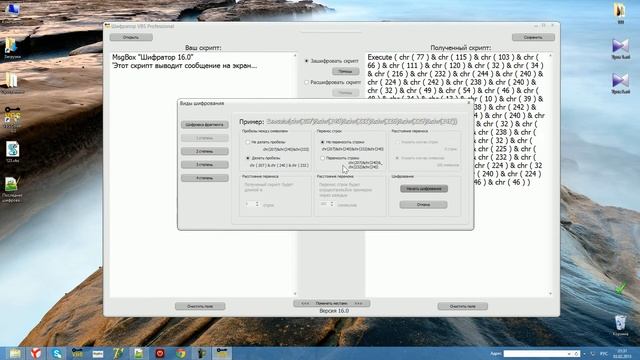Open the Recycle Bin desktop icon

620,325
